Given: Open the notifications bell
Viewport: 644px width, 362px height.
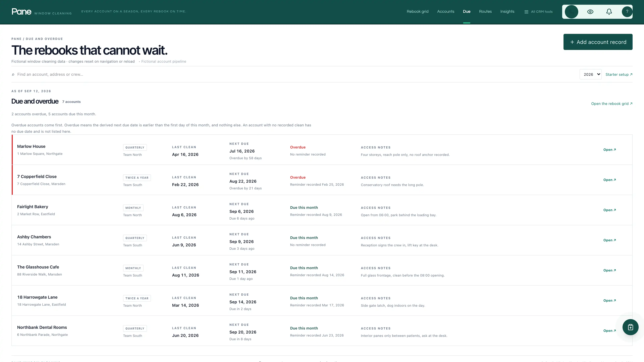Looking at the screenshot, I should pos(609,12).
